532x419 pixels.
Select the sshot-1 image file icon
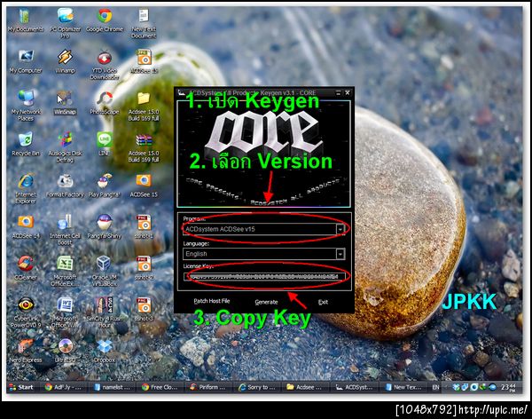click(x=144, y=227)
